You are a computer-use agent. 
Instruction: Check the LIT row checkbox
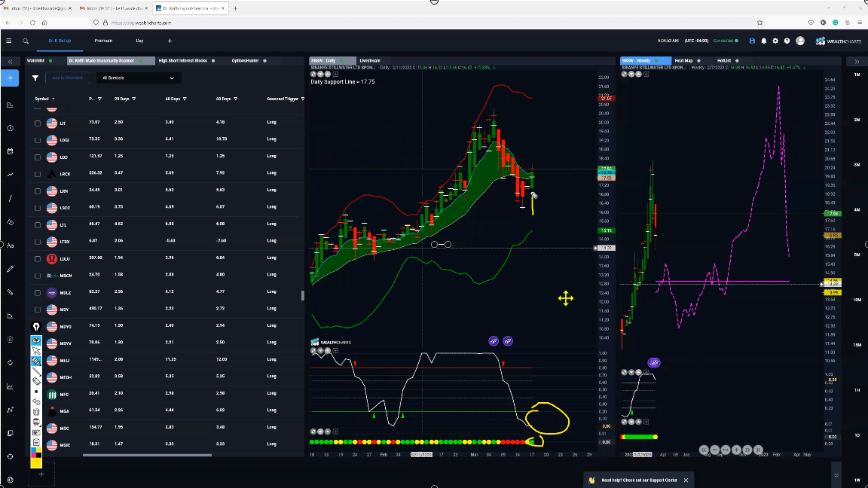[38, 124]
